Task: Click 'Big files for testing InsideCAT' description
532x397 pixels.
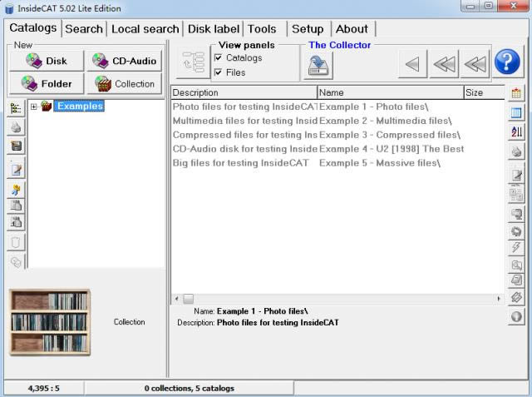Action: click(240, 163)
